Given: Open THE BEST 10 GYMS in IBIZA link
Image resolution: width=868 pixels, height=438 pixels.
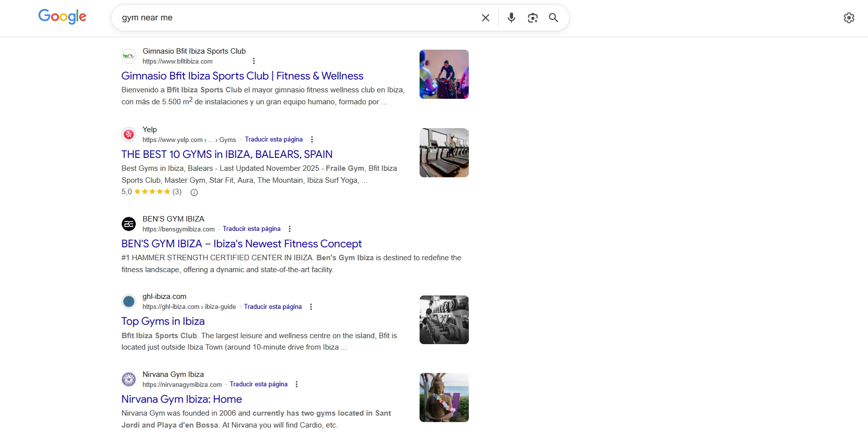Looking at the screenshot, I should pyautogui.click(x=227, y=154).
